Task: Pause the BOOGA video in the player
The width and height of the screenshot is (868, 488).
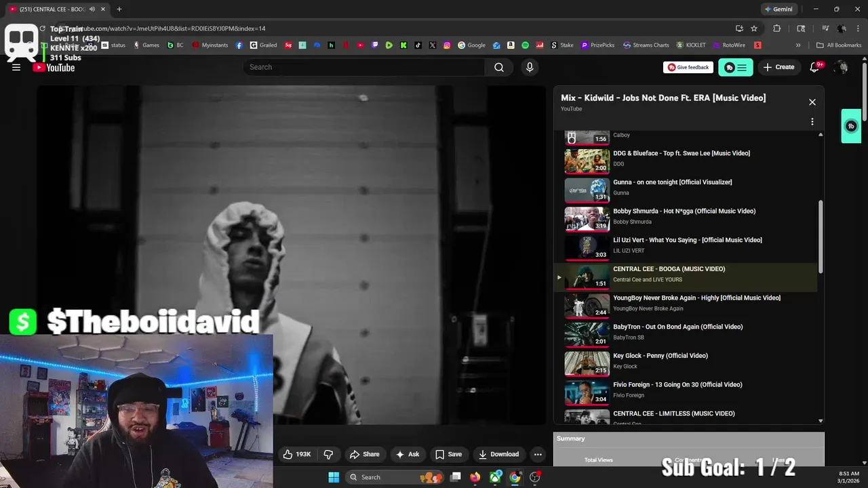Action: coord(292,255)
